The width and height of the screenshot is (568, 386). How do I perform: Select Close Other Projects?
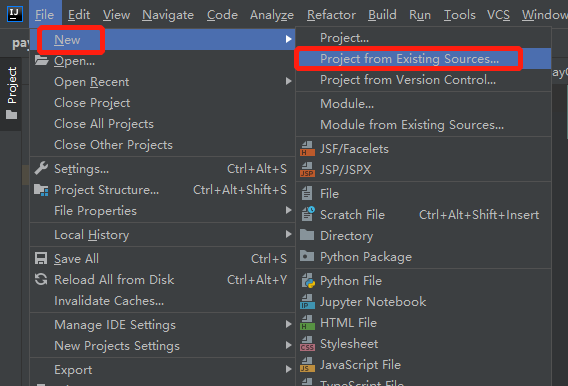pos(162,144)
